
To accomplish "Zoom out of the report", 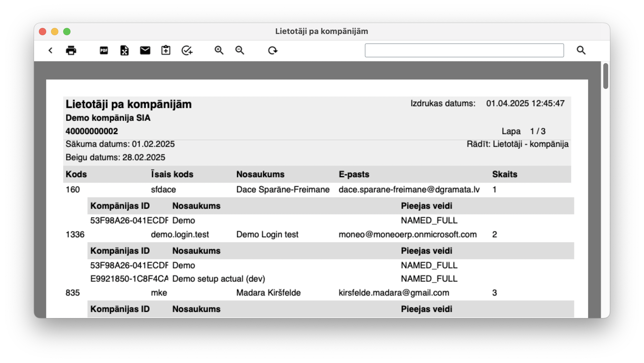I will [x=240, y=50].
